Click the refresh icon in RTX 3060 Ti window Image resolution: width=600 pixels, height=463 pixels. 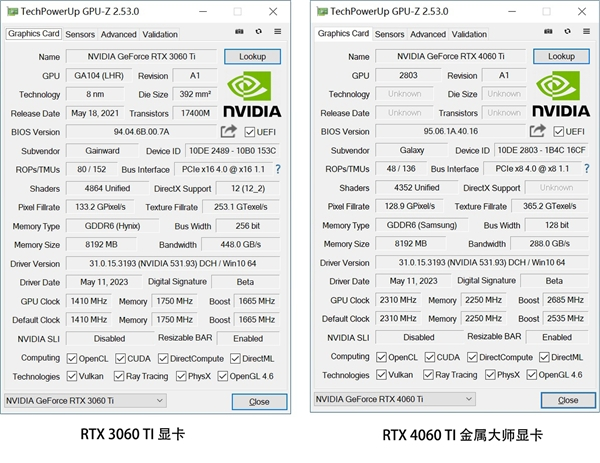(259, 33)
